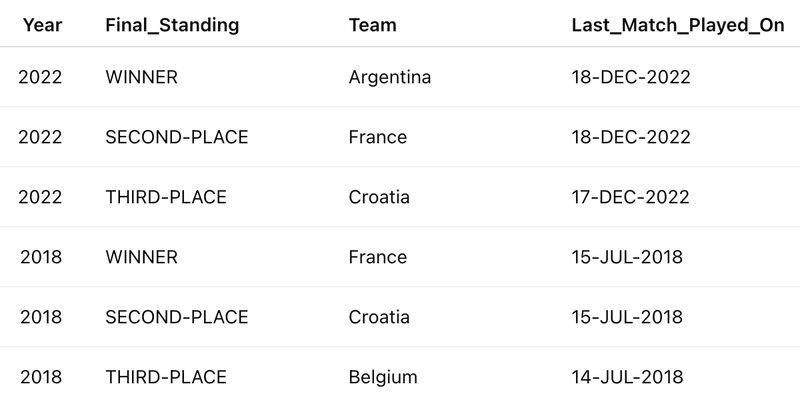This screenshot has width=800, height=408.
Task: Select the 2018 WINNER standing cell
Action: [141, 257]
